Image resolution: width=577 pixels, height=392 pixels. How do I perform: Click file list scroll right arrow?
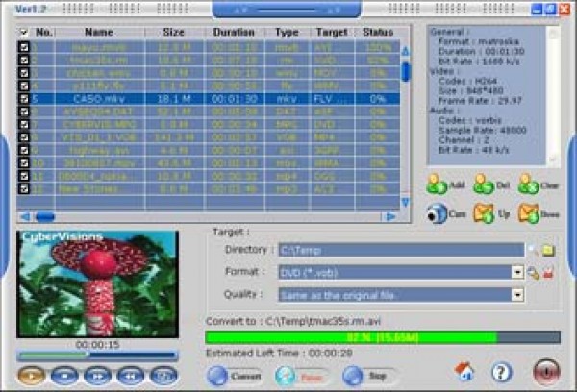390,217
